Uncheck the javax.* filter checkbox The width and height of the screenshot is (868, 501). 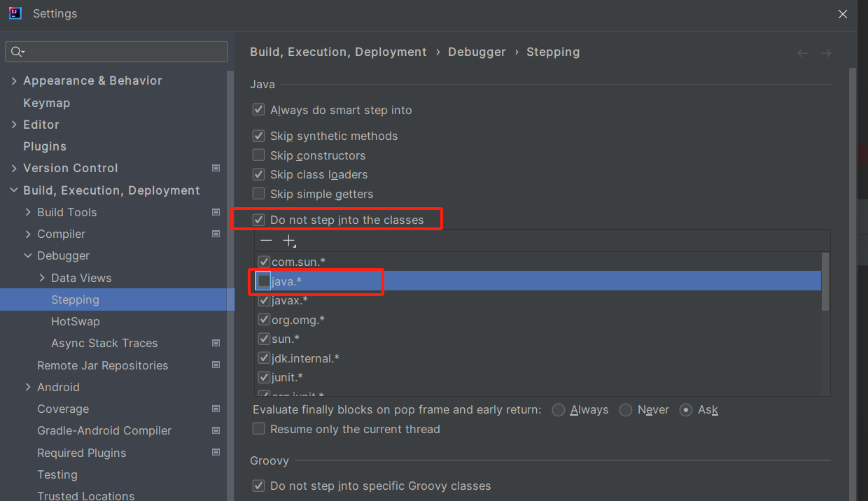pyautogui.click(x=264, y=300)
